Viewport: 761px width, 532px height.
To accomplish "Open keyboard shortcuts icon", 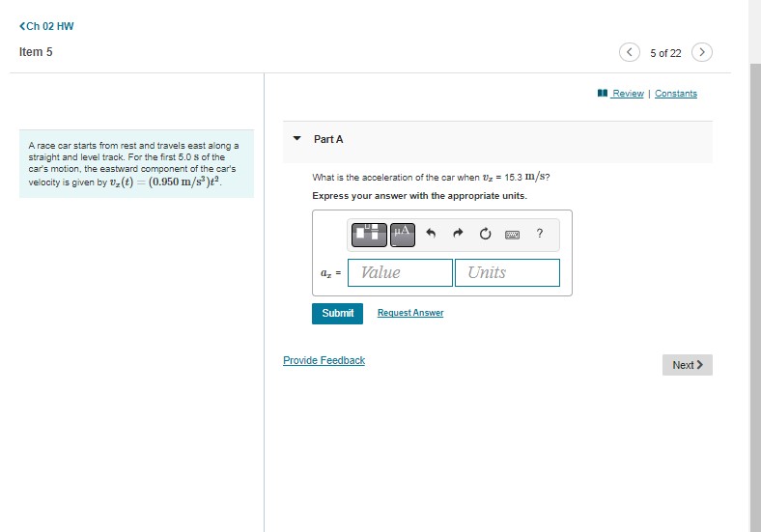I will tap(512, 235).
